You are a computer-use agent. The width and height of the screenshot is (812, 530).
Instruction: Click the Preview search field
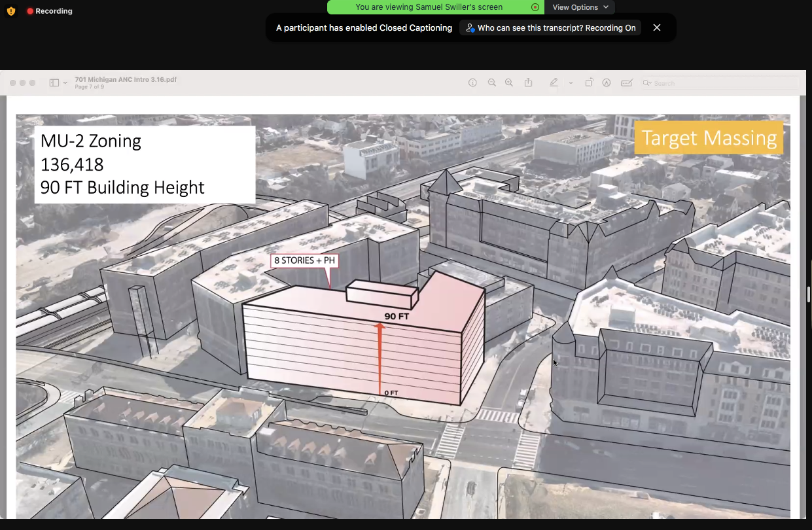click(720, 83)
